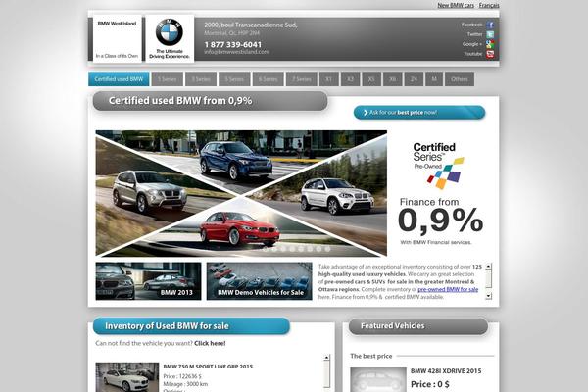Open the 5 Series tab
Screen dimensions: 588x392
[234, 79]
